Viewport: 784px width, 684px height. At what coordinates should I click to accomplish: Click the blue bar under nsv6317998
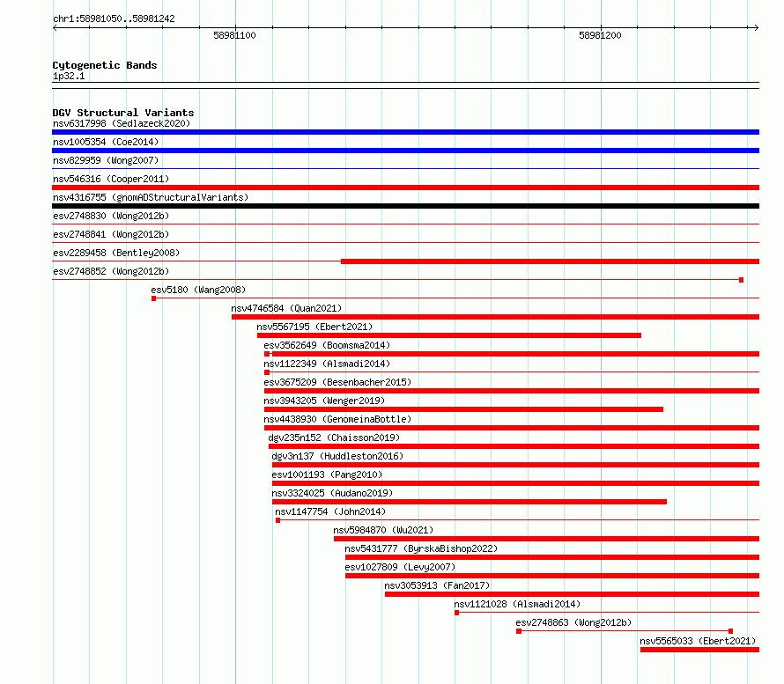coord(405,132)
